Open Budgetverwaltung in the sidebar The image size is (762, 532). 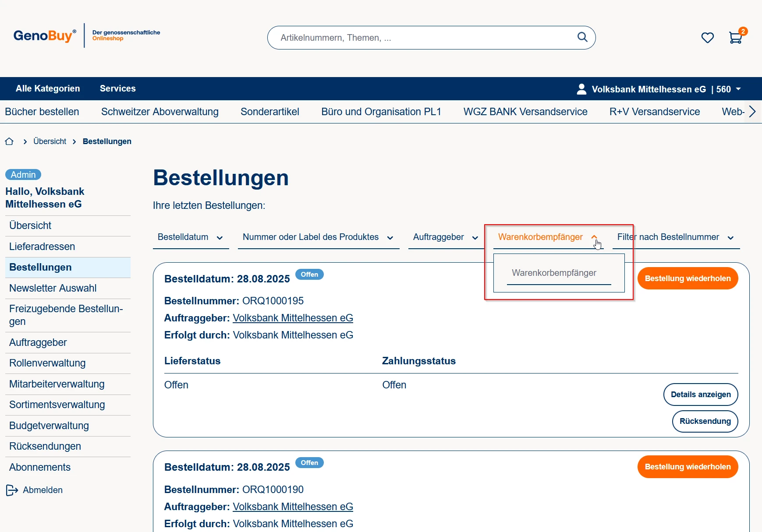pos(49,426)
